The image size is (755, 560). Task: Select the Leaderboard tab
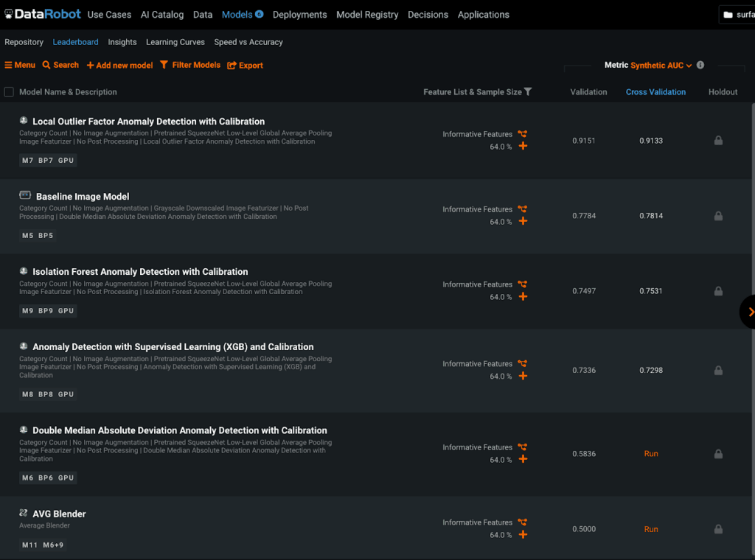pyautogui.click(x=76, y=42)
